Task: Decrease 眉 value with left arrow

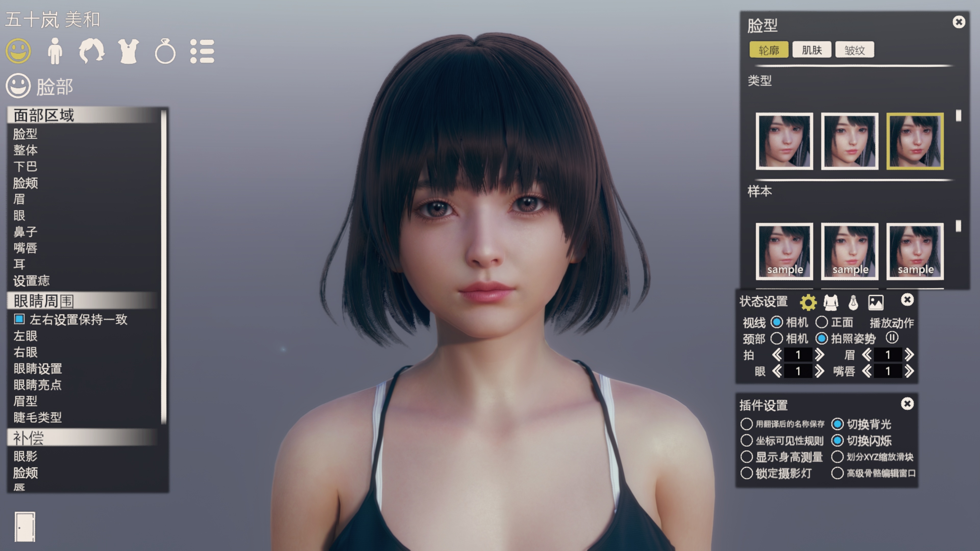Action: pos(867,355)
